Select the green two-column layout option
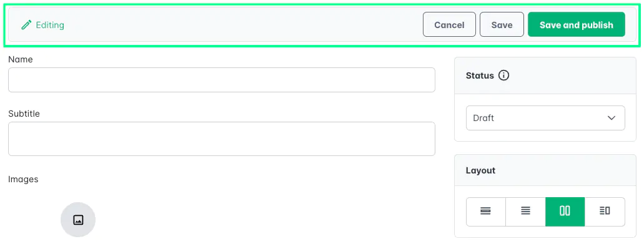The height and width of the screenshot is (249, 644). tap(565, 212)
